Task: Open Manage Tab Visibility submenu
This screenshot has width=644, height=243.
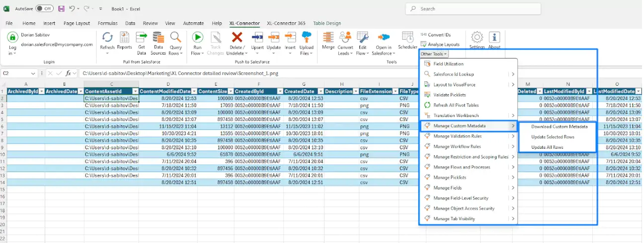Action: tap(468, 219)
